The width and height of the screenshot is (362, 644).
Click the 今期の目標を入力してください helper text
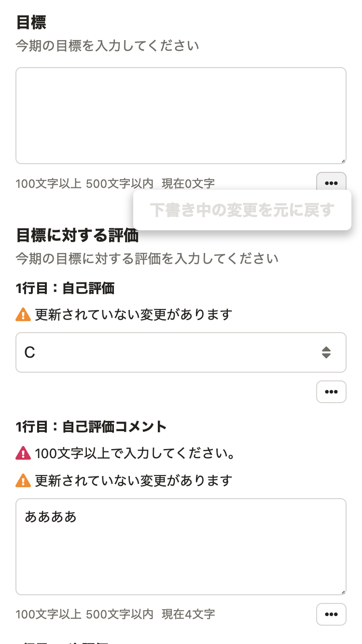click(107, 46)
